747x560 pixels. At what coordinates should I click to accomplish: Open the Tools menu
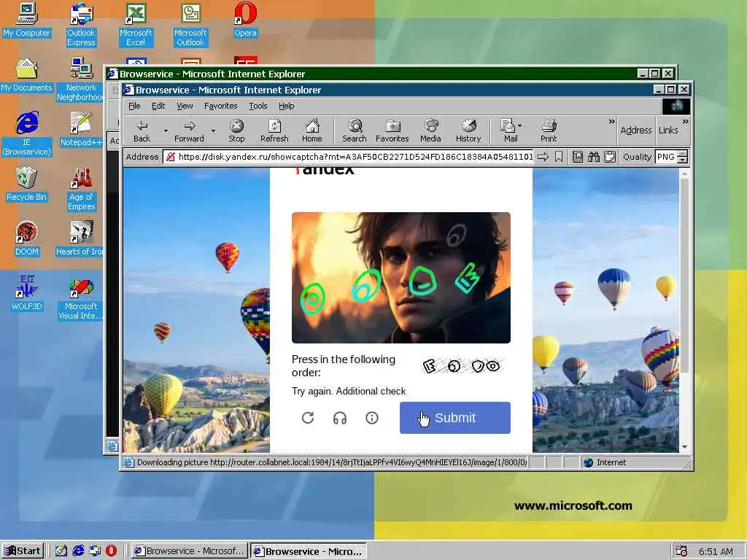click(258, 106)
